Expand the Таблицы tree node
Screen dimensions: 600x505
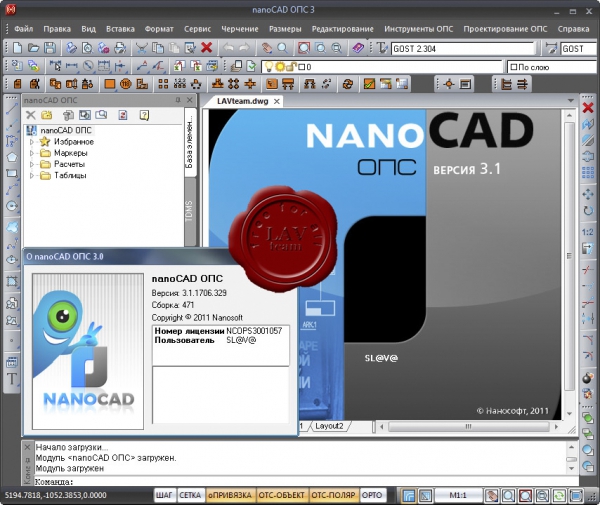(32, 176)
